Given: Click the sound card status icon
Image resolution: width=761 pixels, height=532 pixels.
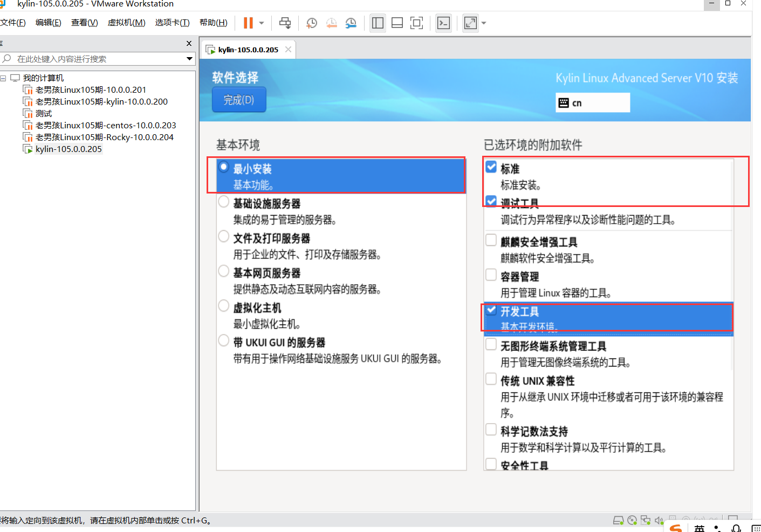Looking at the screenshot, I should (x=659, y=520).
